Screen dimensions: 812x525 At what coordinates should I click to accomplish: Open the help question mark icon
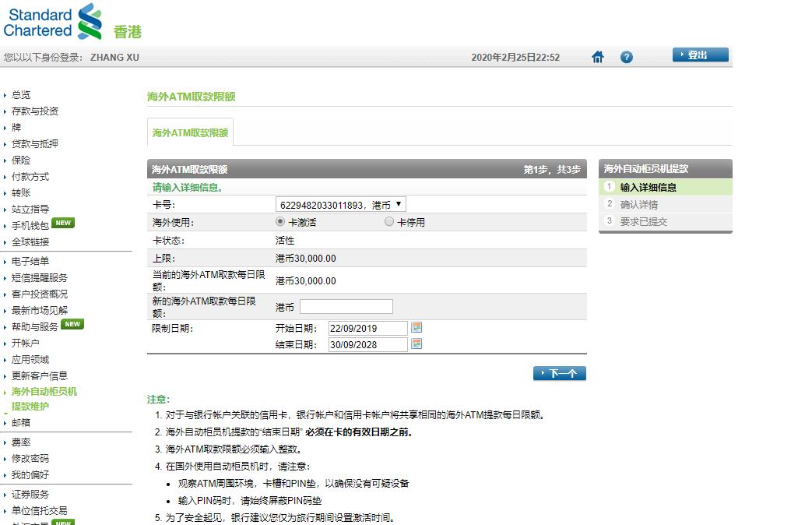(x=627, y=55)
